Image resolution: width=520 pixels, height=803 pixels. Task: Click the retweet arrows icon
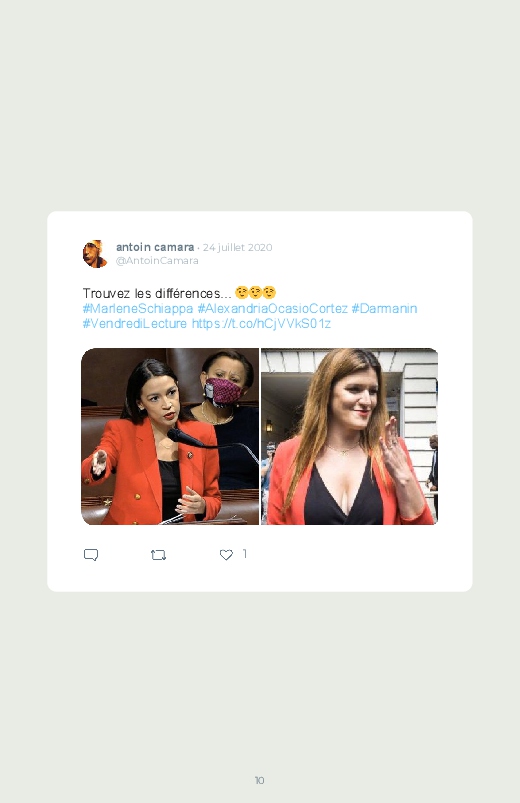[x=158, y=555]
